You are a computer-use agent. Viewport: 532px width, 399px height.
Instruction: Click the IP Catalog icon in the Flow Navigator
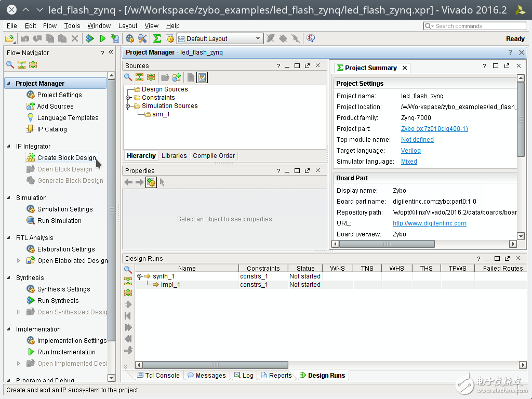click(x=31, y=129)
